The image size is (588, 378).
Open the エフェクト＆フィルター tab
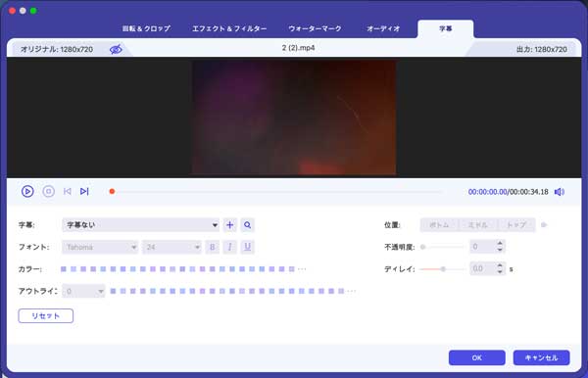click(229, 28)
